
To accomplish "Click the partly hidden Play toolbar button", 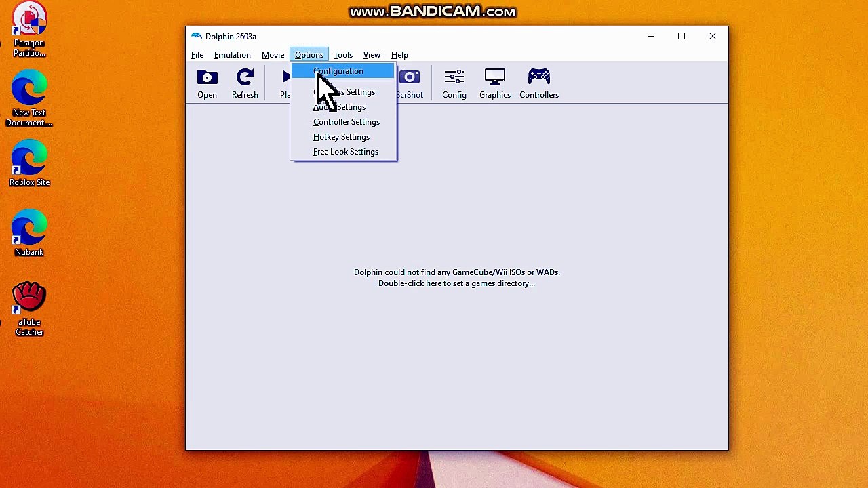I will tap(285, 83).
